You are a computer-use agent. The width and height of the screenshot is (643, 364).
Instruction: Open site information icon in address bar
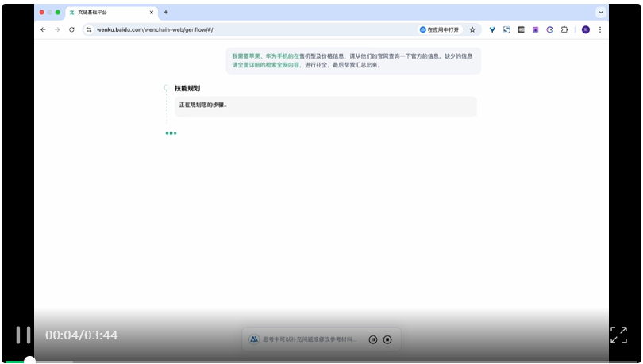tap(89, 29)
